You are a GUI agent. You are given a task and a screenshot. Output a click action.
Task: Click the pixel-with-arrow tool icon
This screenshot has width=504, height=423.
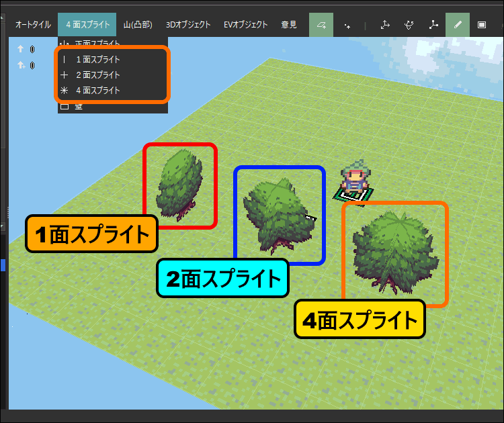coord(347,25)
